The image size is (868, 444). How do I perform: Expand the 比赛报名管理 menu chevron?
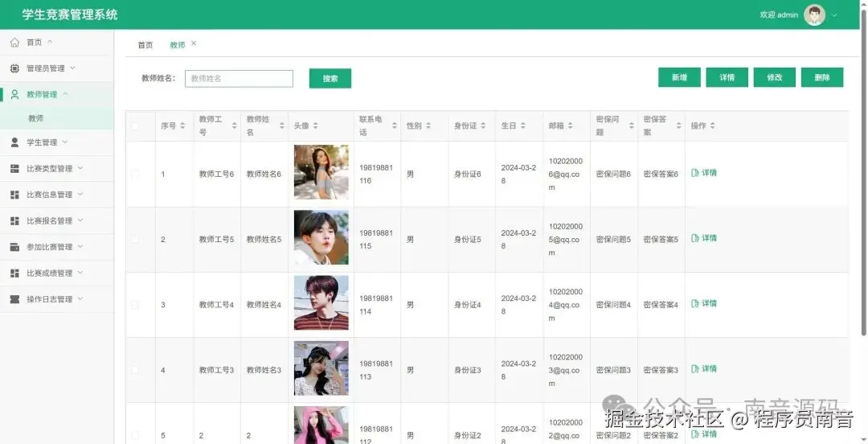point(80,220)
